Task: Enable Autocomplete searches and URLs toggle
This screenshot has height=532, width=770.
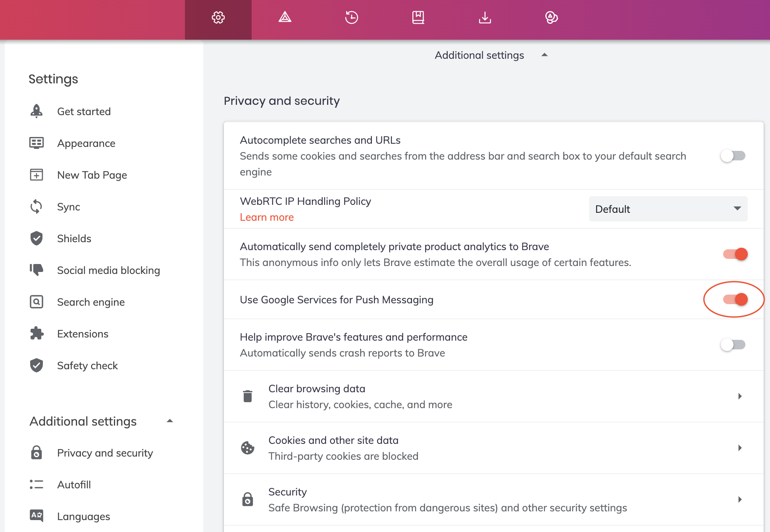Action: 733,156
